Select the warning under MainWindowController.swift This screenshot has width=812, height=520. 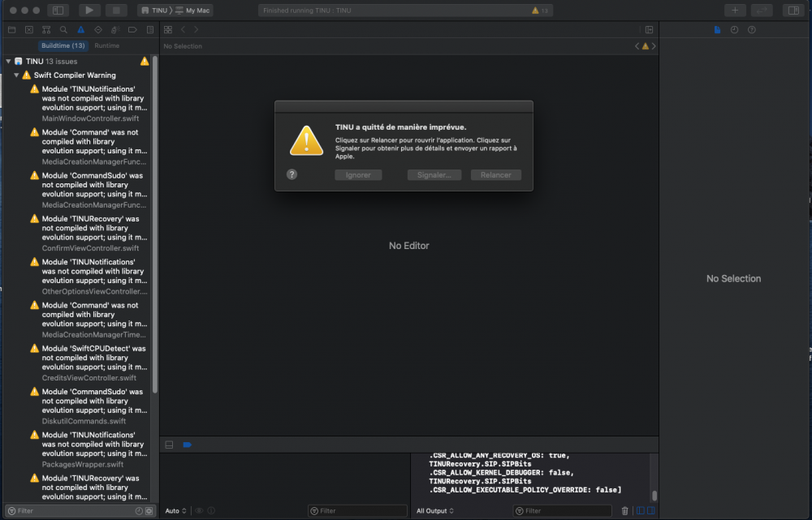(x=91, y=104)
